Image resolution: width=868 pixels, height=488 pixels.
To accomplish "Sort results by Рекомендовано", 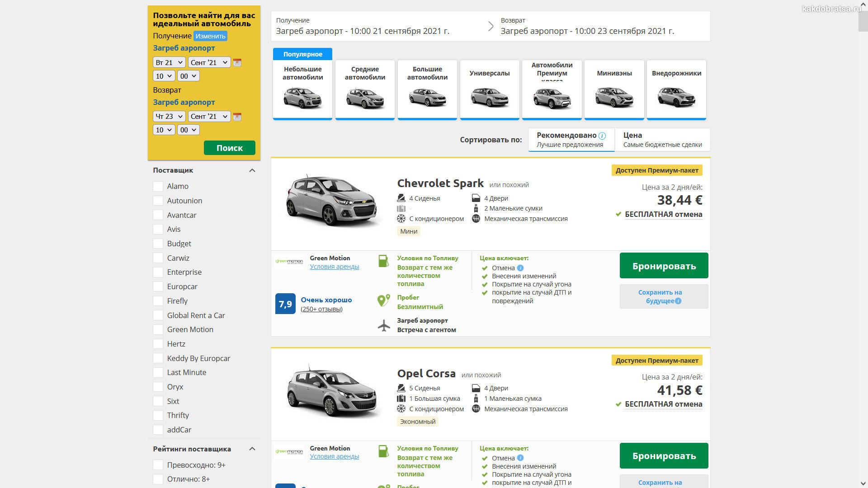I will click(571, 140).
